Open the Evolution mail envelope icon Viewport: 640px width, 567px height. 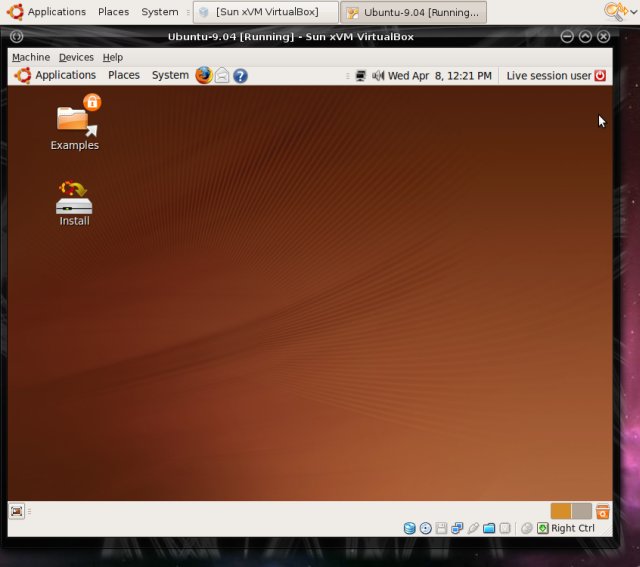coord(222,75)
